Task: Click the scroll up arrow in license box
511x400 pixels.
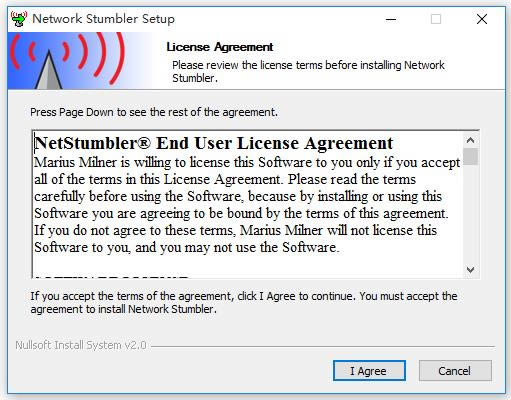Action: pyautogui.click(x=470, y=140)
